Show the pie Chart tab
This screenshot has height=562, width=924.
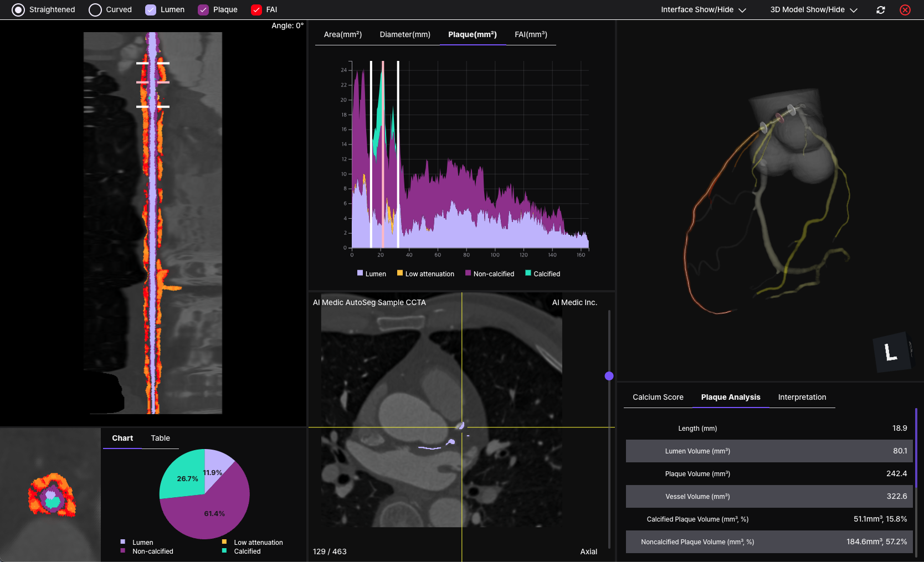click(122, 438)
